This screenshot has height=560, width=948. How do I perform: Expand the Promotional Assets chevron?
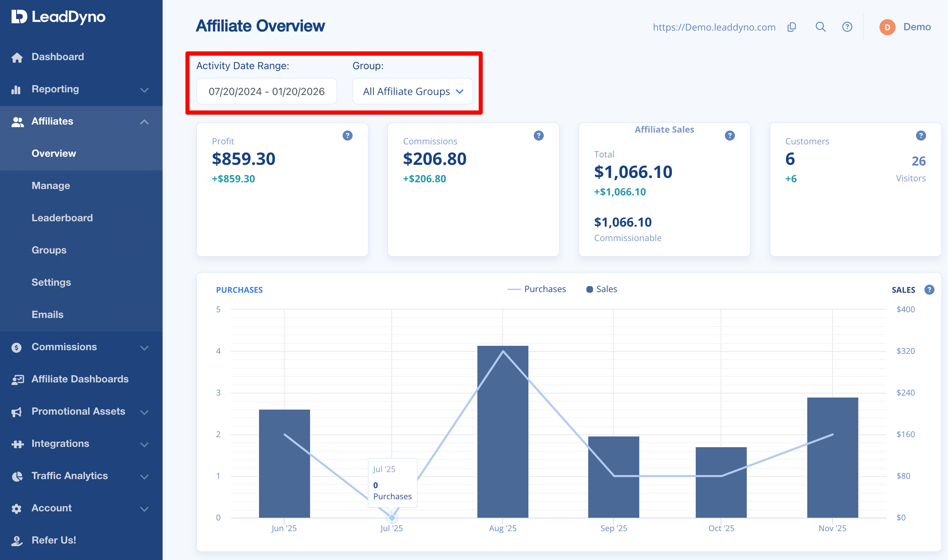coord(144,412)
